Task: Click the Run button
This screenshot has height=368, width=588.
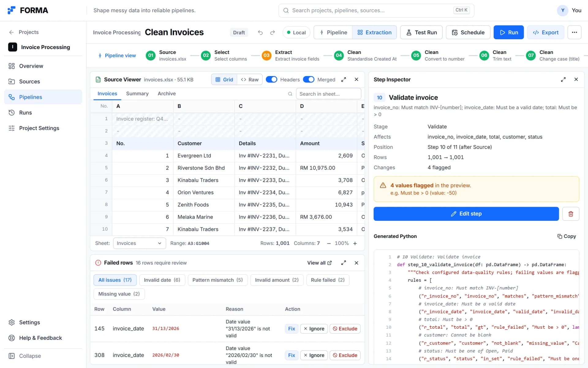Action: 509,33
